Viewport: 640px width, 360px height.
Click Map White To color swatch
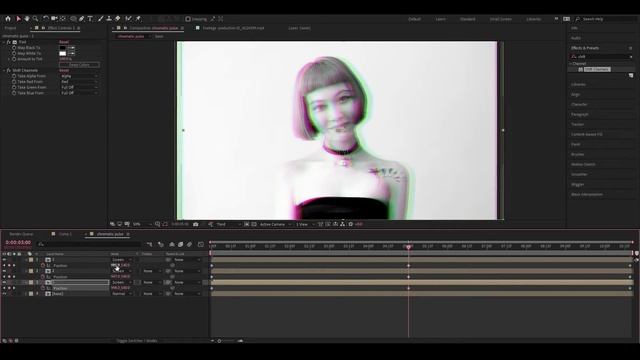point(62,53)
